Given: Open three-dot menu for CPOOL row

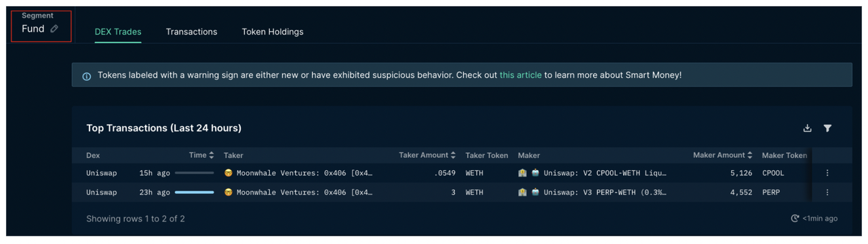Looking at the screenshot, I should point(827,173).
